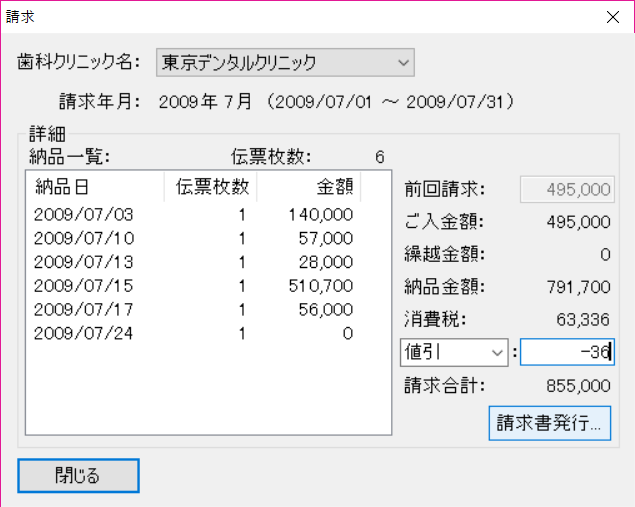Viewport: 635px width, 507px height.
Task: Click the 値引 amount input field
Action: 565,352
